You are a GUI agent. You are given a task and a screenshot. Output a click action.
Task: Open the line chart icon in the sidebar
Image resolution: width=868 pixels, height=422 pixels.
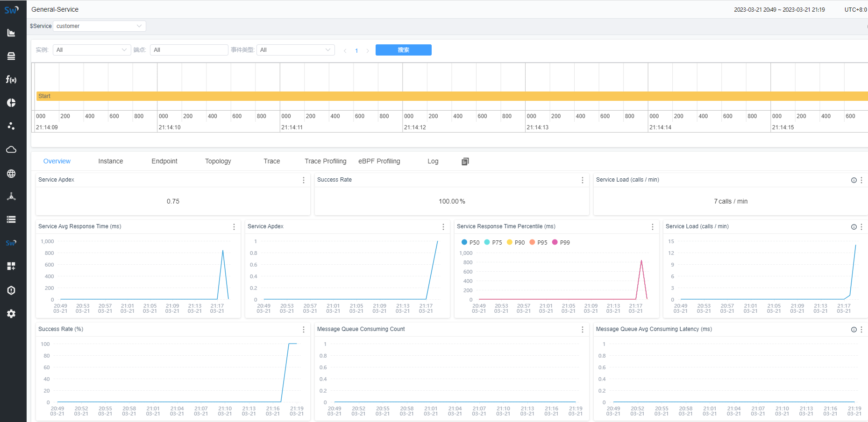pos(11,33)
